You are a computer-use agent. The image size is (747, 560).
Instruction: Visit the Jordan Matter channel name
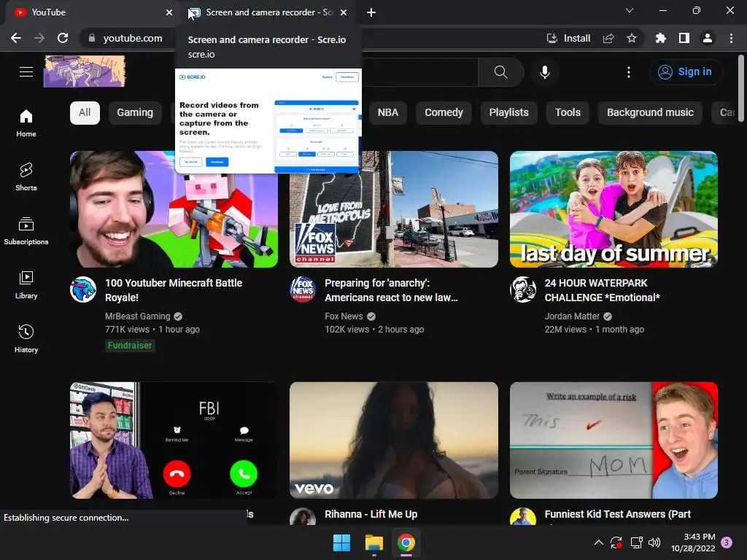click(572, 316)
